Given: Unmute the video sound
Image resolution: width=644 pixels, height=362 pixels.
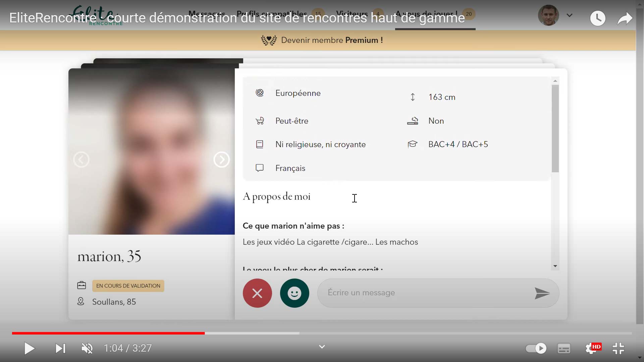Looking at the screenshot, I should coord(87,349).
